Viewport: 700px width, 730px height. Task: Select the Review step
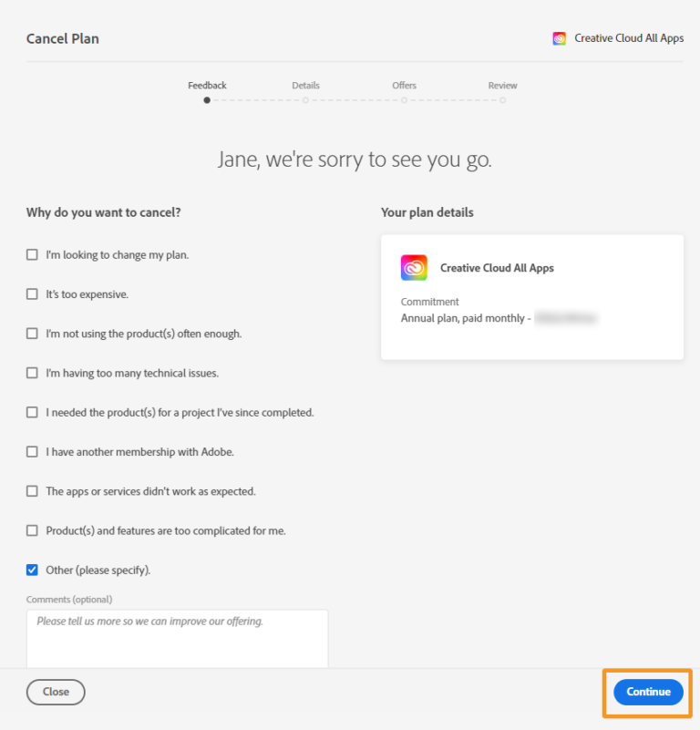tap(502, 85)
